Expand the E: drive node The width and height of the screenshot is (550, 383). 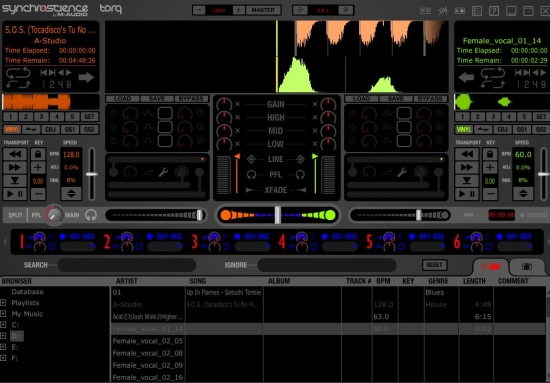pyautogui.click(x=3, y=347)
